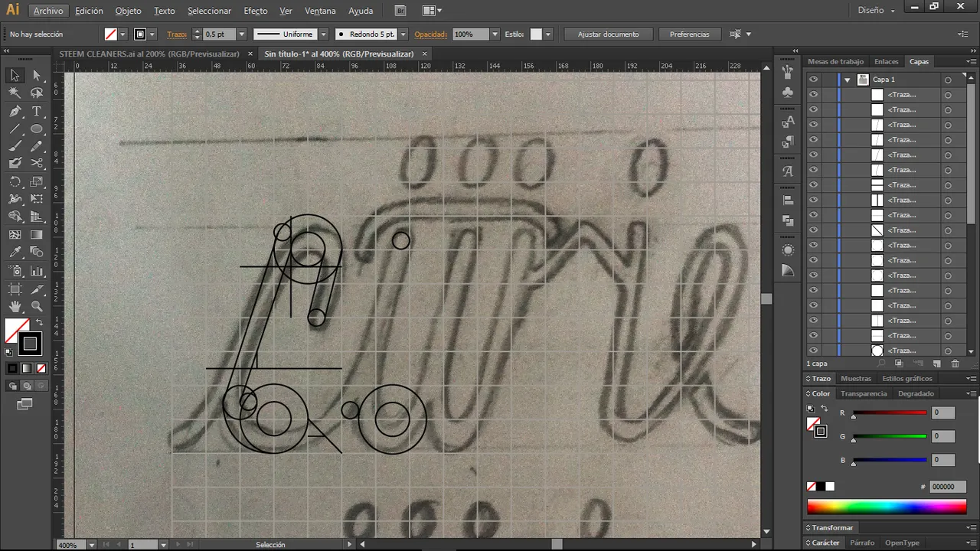Reset to default fill and stroke

click(x=8, y=353)
